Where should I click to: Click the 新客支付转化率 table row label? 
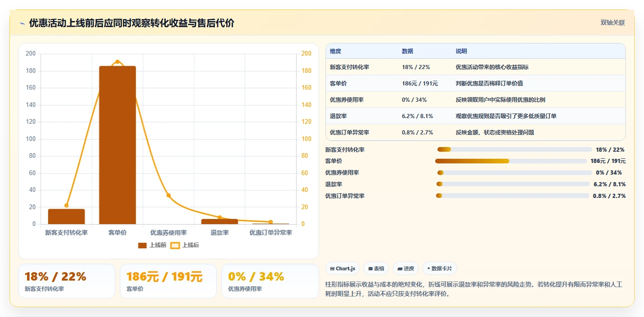(x=349, y=67)
